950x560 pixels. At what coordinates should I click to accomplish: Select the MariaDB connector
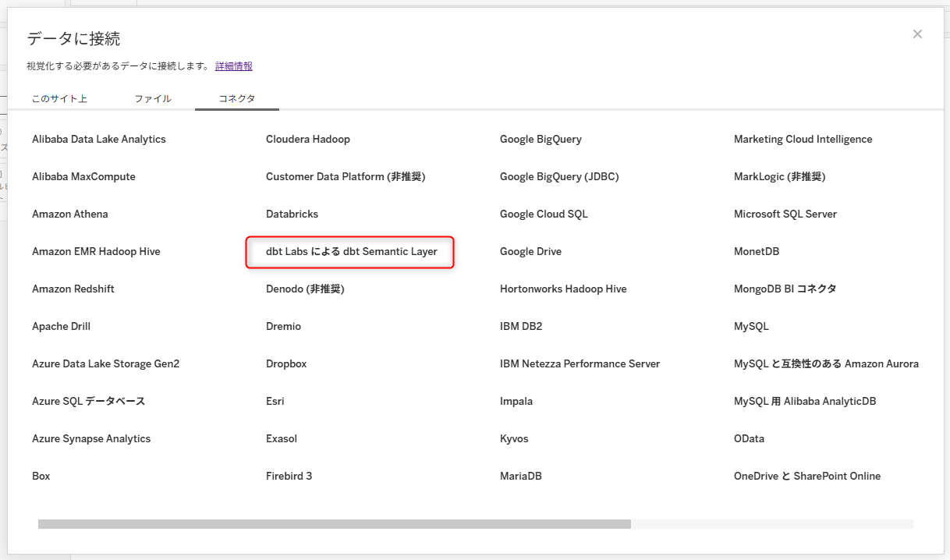click(520, 477)
